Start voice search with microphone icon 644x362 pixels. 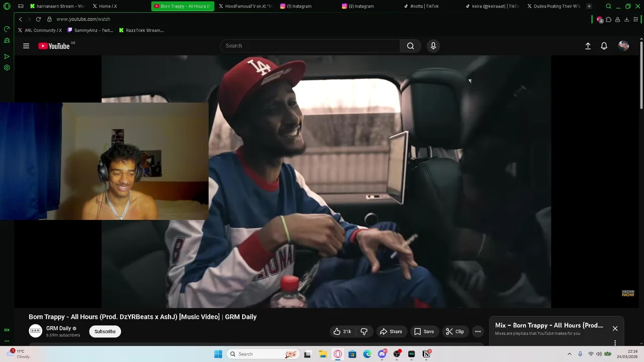(x=433, y=46)
